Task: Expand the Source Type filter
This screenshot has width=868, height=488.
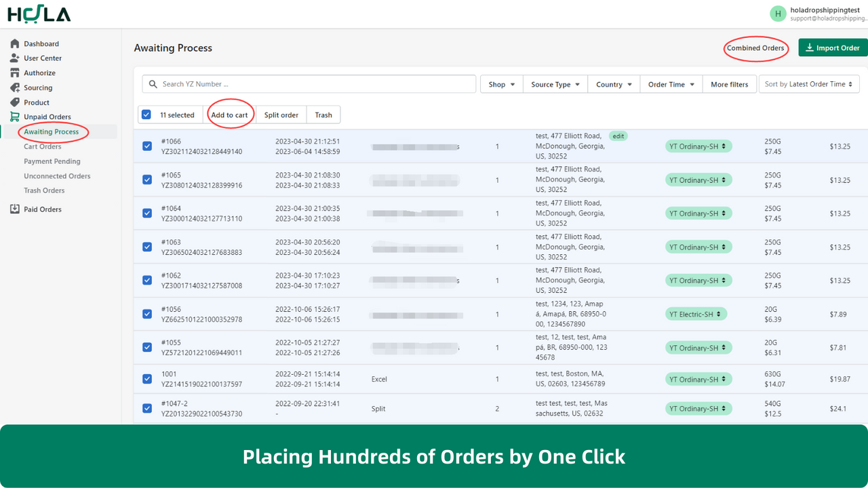Action: (555, 84)
